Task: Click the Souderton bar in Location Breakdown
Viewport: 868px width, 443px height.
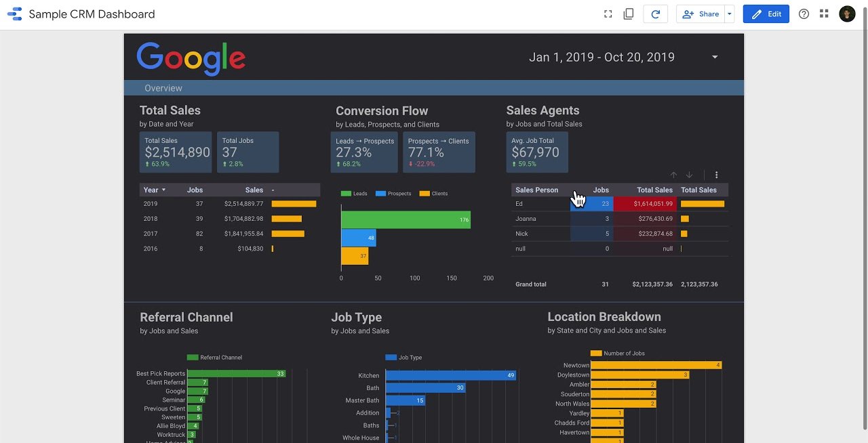Action: [624, 394]
